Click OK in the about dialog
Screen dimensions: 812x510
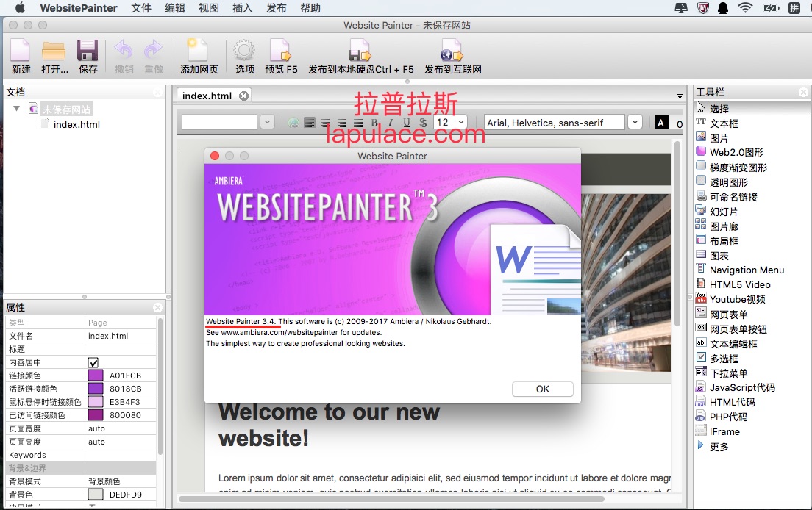(542, 389)
